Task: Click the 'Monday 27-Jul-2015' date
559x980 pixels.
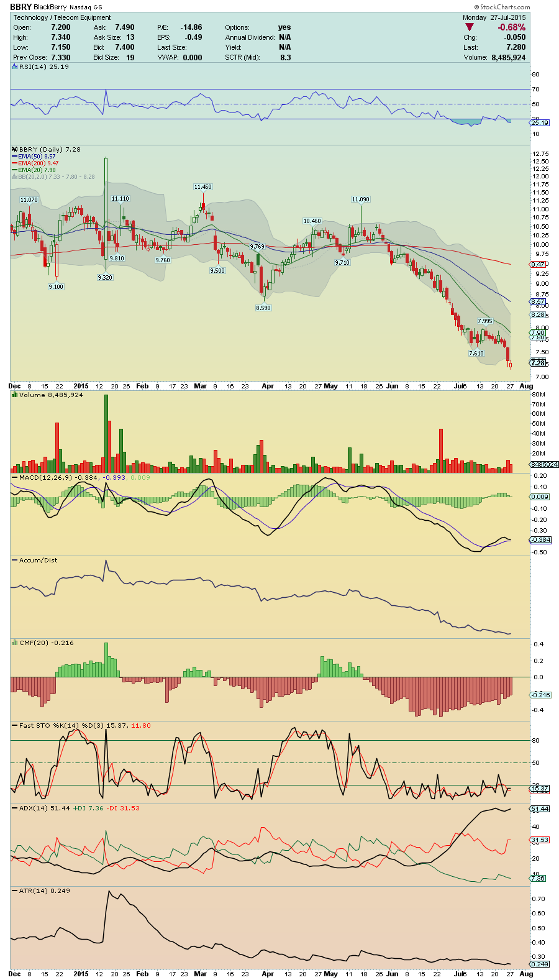Action: [x=494, y=17]
